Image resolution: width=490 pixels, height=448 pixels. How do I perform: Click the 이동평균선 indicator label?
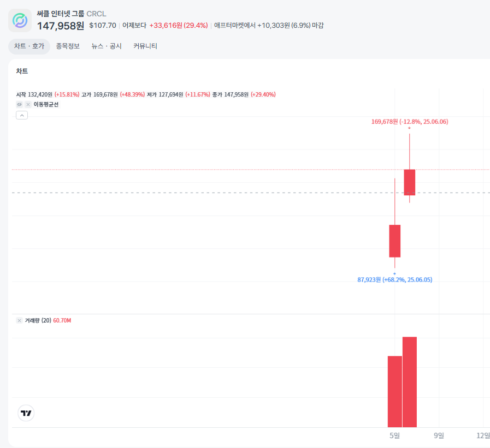(x=46, y=104)
